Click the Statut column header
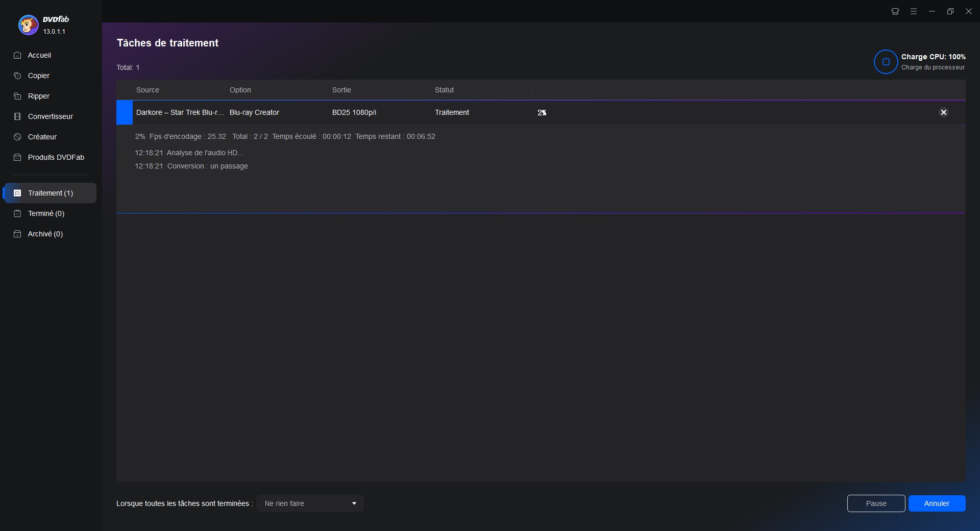The height and width of the screenshot is (531, 980). click(444, 90)
